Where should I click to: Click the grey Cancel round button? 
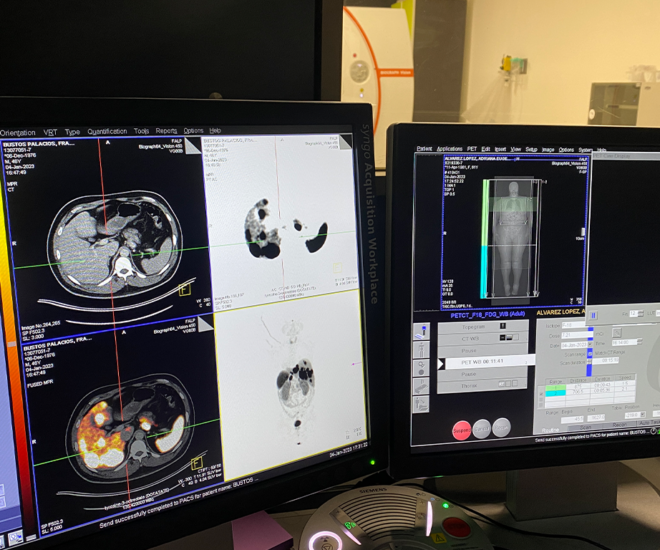point(482,428)
